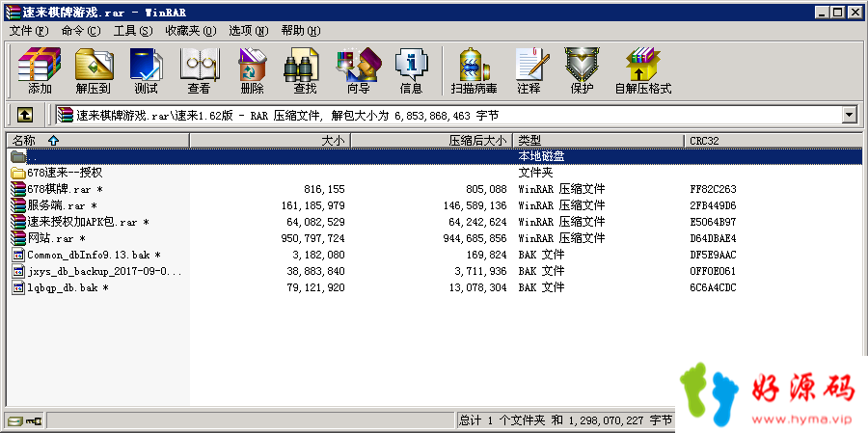The width and height of the screenshot is (868, 433).
Task: Click CRC32 value FF82C263
Action: 713,189
